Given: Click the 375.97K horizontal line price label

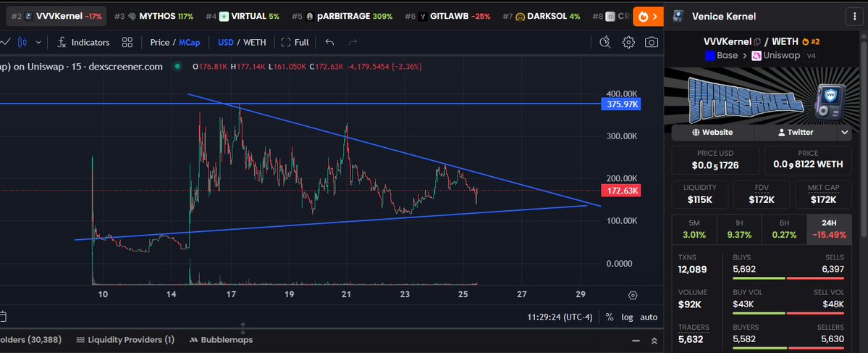Looking at the screenshot, I should pyautogui.click(x=620, y=104).
